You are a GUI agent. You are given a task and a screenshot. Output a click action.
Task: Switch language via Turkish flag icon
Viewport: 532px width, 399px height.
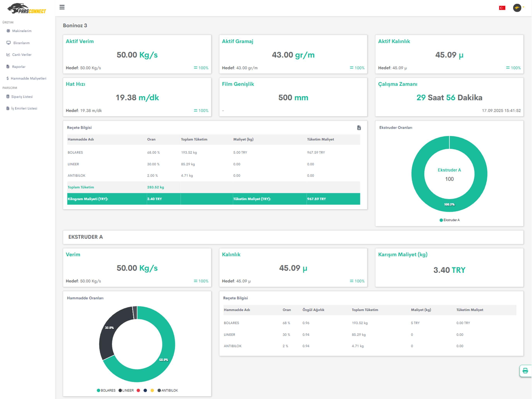[x=502, y=8]
